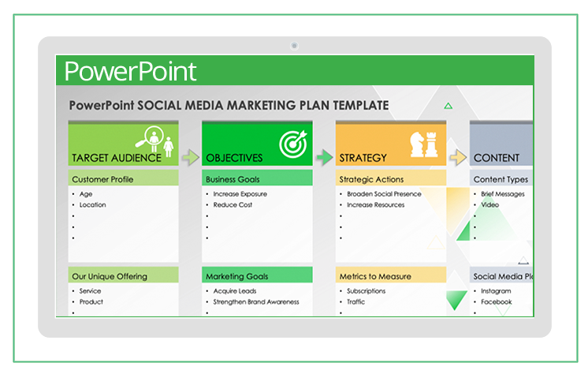The height and width of the screenshot is (378, 588).
Task: Select the Facebook bullet item
Action: click(x=497, y=301)
